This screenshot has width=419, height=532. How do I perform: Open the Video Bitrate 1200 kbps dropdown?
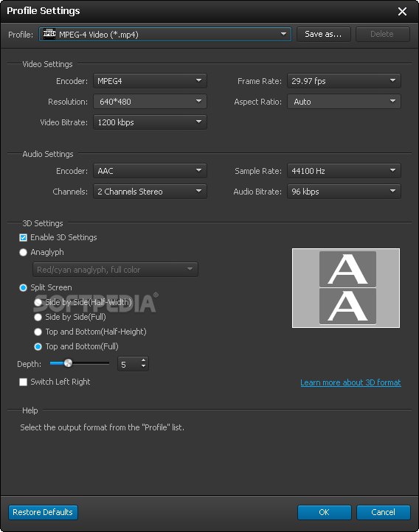coord(150,122)
